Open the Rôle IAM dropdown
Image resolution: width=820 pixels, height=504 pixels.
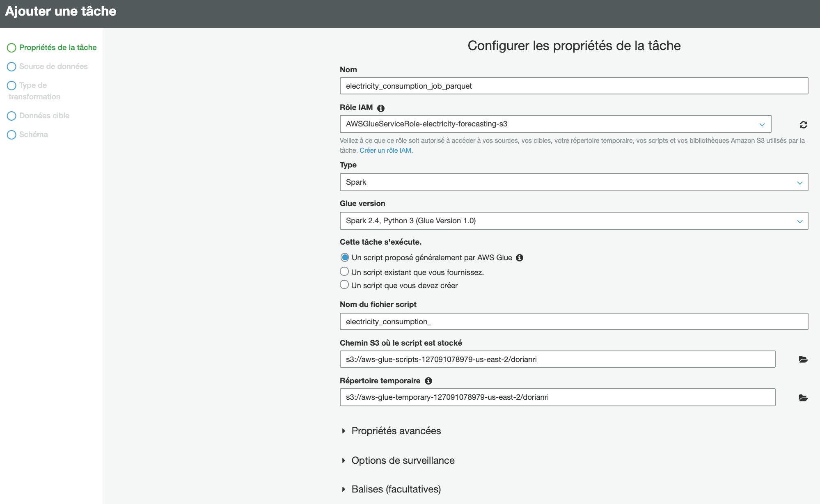tap(555, 124)
